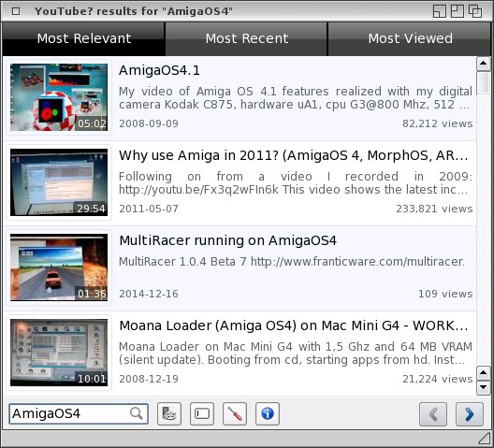Go to previous results page arrow

click(433, 414)
